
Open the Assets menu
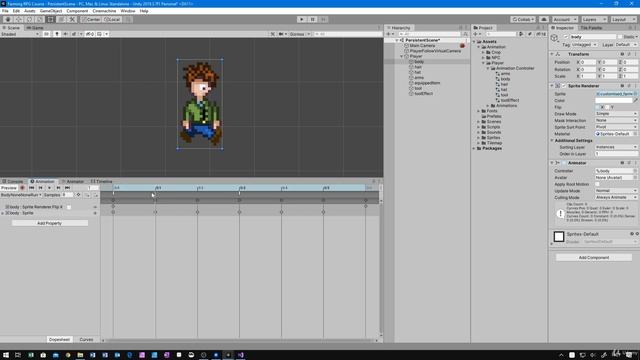tap(29, 11)
